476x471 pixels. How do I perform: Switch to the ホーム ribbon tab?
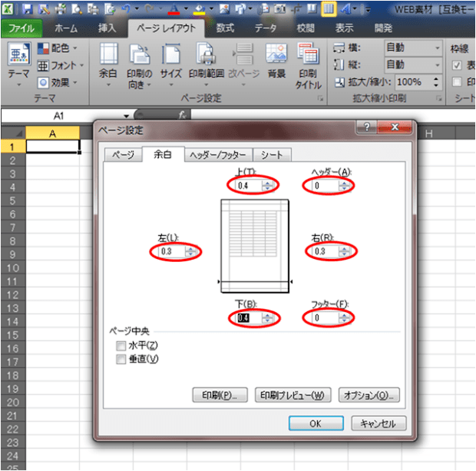click(66, 28)
